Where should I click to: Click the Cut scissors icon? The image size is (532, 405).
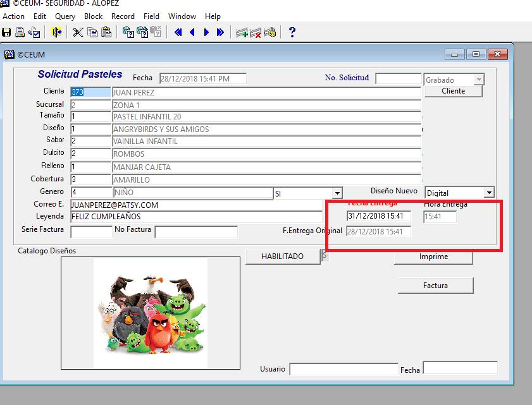(x=78, y=32)
